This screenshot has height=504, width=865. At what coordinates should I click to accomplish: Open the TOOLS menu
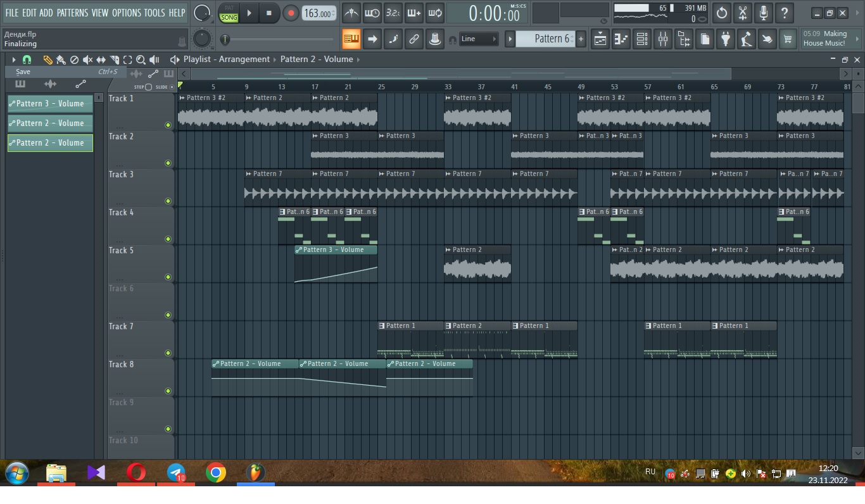click(x=154, y=13)
